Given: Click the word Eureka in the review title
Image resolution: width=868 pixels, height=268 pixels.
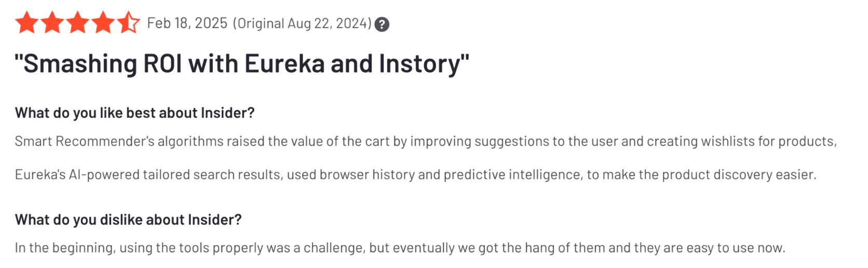Looking at the screenshot, I should [284, 64].
